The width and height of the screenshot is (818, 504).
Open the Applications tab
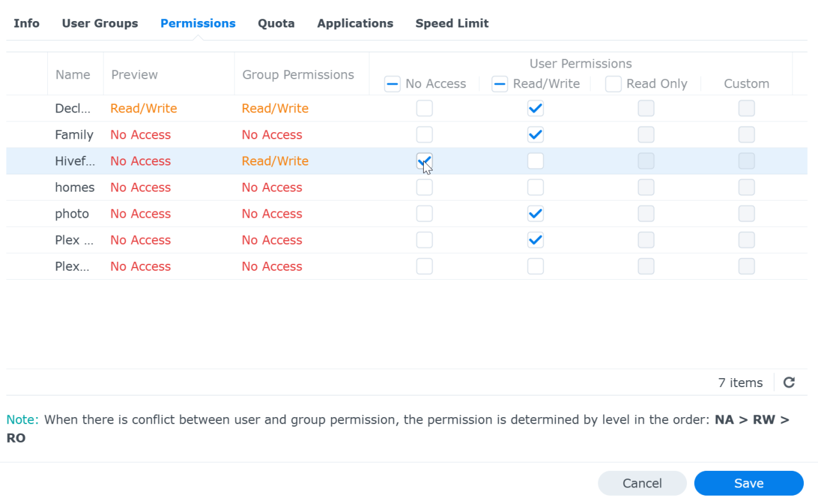pos(355,24)
